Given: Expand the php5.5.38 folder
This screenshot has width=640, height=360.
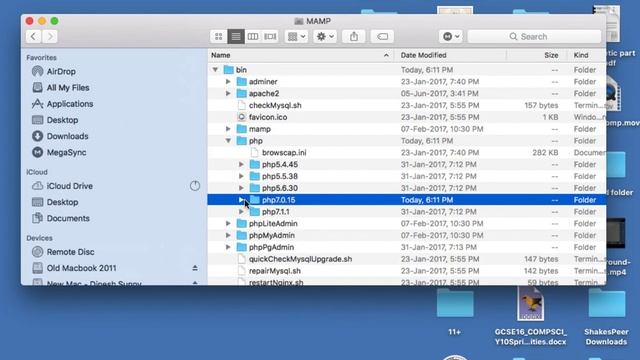Looking at the screenshot, I should (x=241, y=176).
